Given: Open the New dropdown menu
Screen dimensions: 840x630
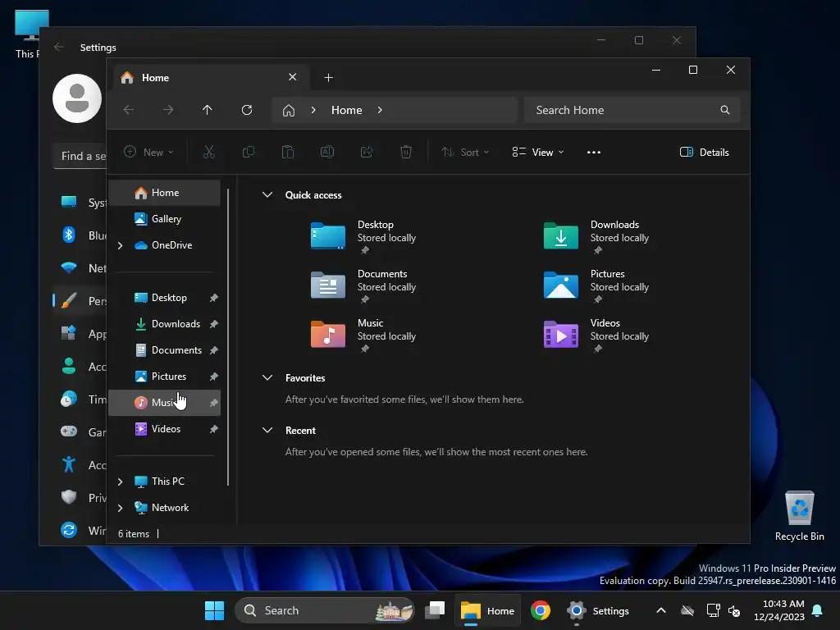Looking at the screenshot, I should (149, 152).
